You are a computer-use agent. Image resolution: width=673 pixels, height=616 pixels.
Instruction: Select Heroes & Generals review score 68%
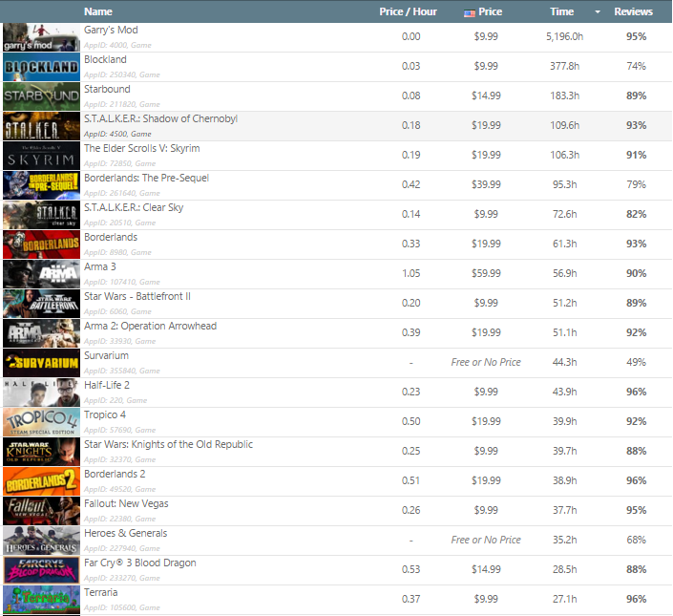tap(636, 541)
